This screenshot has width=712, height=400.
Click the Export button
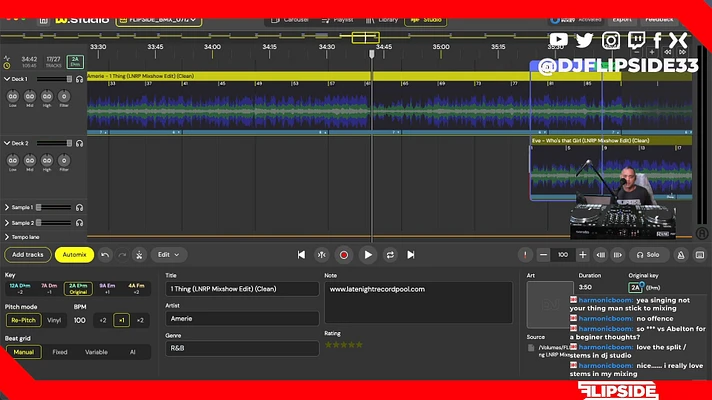click(x=622, y=20)
